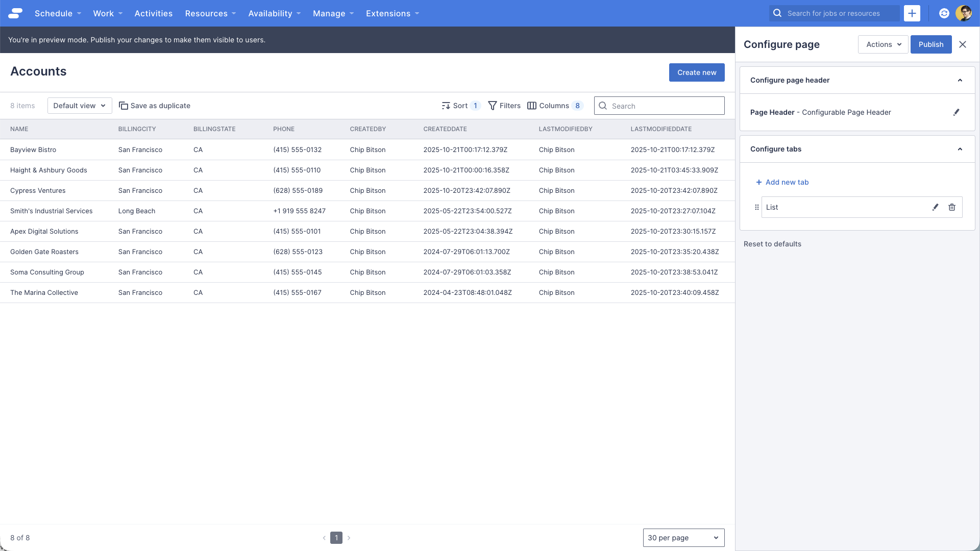The height and width of the screenshot is (551, 980).
Task: Open the Sort options via the sort icon
Action: (x=446, y=106)
